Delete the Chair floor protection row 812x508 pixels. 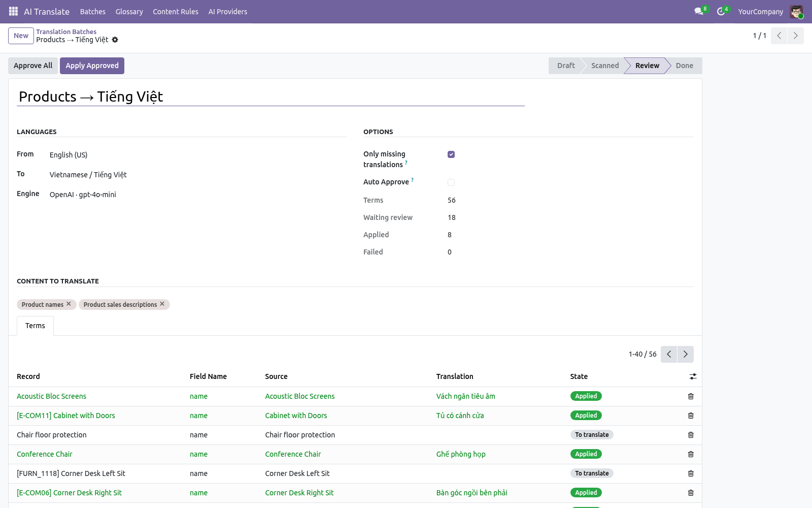point(691,435)
